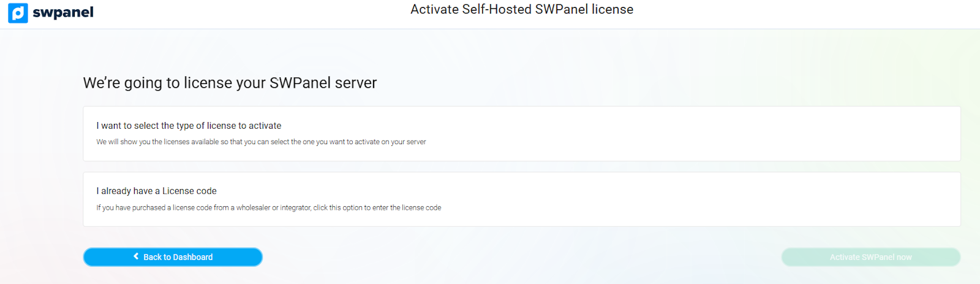Click description 'We will show you the licenses available'
The width and height of the screenshot is (980, 284).
coord(261,142)
